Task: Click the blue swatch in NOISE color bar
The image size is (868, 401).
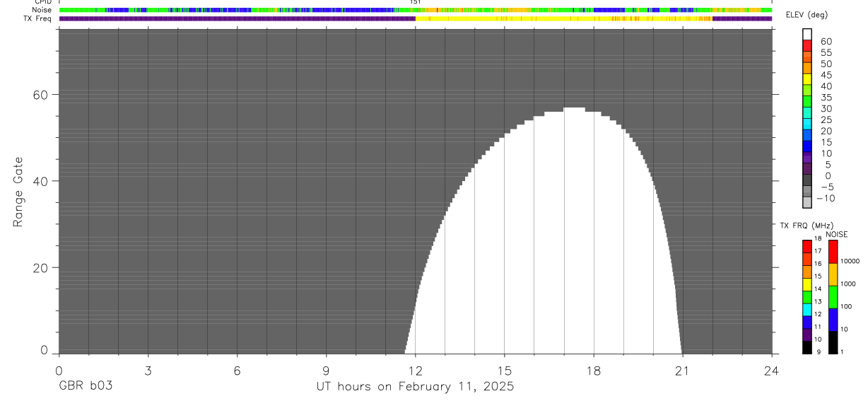Action: coord(833,320)
